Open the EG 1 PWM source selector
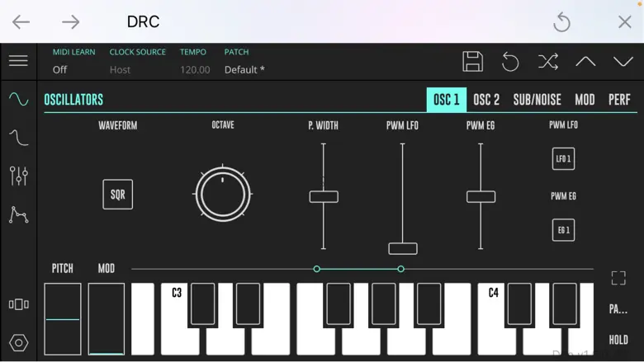Viewport: 644px width, 362px height. (563, 230)
